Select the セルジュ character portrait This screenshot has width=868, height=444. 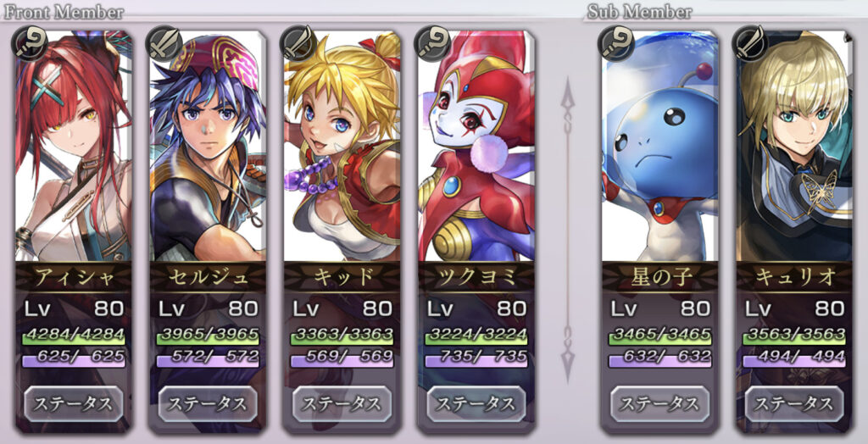pyautogui.click(x=208, y=146)
